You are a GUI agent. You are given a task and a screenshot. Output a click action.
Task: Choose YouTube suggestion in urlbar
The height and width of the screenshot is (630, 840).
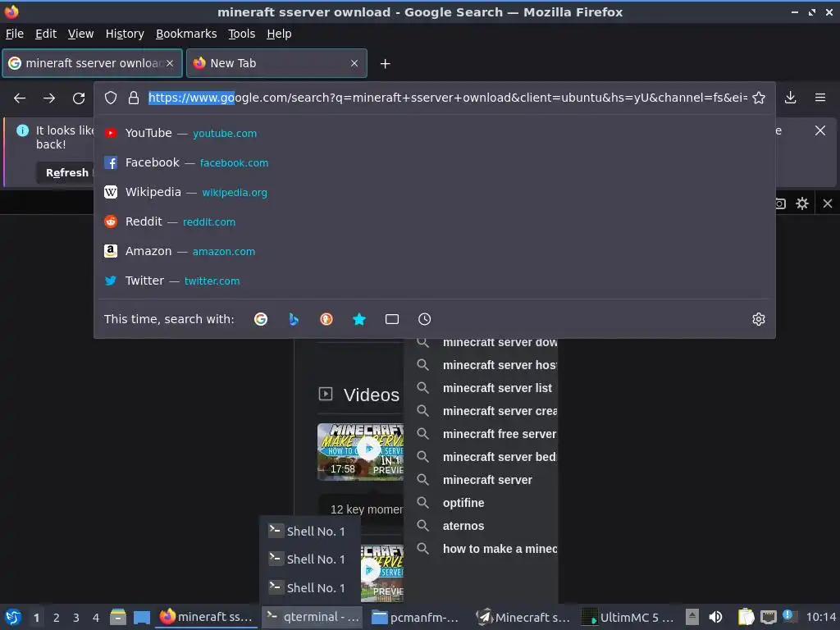pyautogui.click(x=435, y=133)
